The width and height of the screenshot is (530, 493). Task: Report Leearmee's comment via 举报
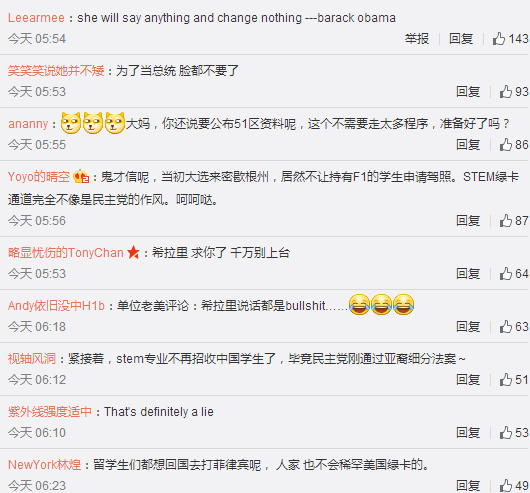click(x=417, y=39)
